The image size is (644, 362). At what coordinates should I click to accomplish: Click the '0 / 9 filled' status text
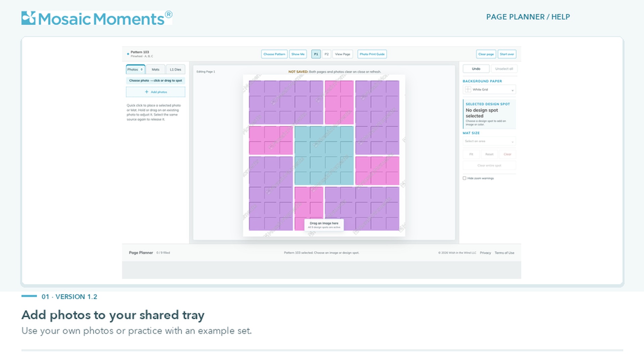163,253
